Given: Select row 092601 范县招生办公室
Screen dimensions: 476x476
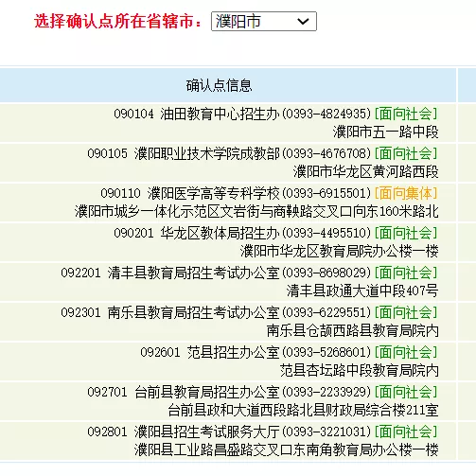Looking at the screenshot, I should click(228, 361).
